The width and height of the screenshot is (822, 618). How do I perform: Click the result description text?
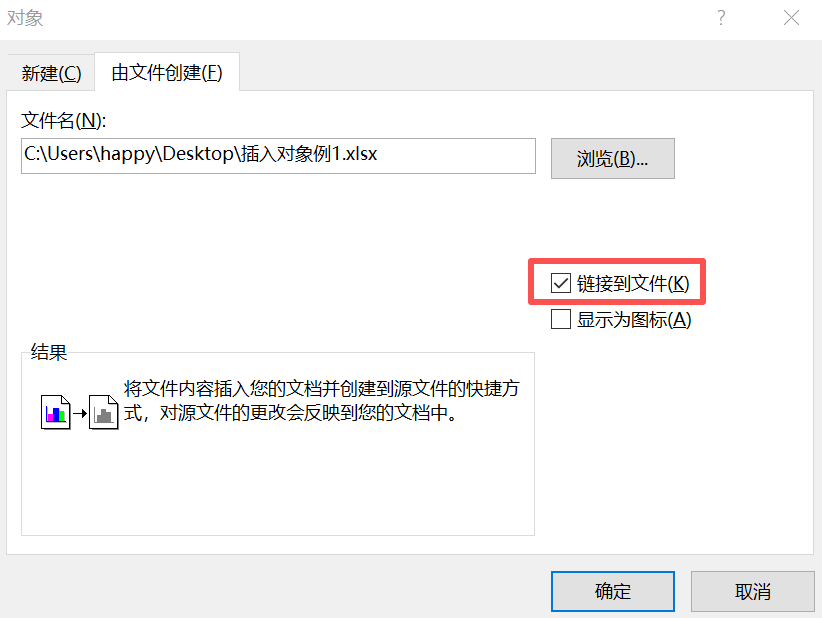coord(321,401)
